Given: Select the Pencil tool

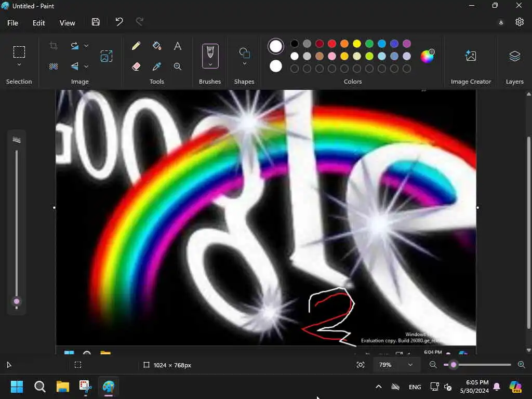Looking at the screenshot, I should click(x=136, y=46).
